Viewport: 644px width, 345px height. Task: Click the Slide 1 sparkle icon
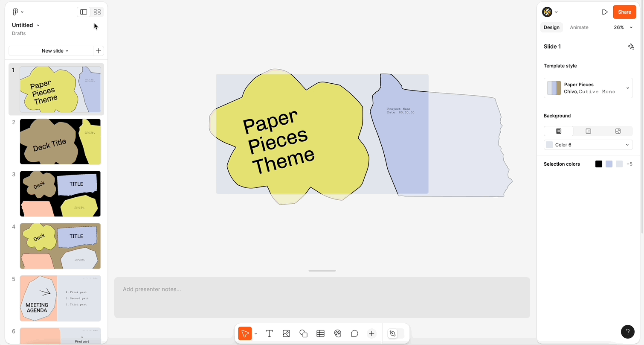coord(631,47)
